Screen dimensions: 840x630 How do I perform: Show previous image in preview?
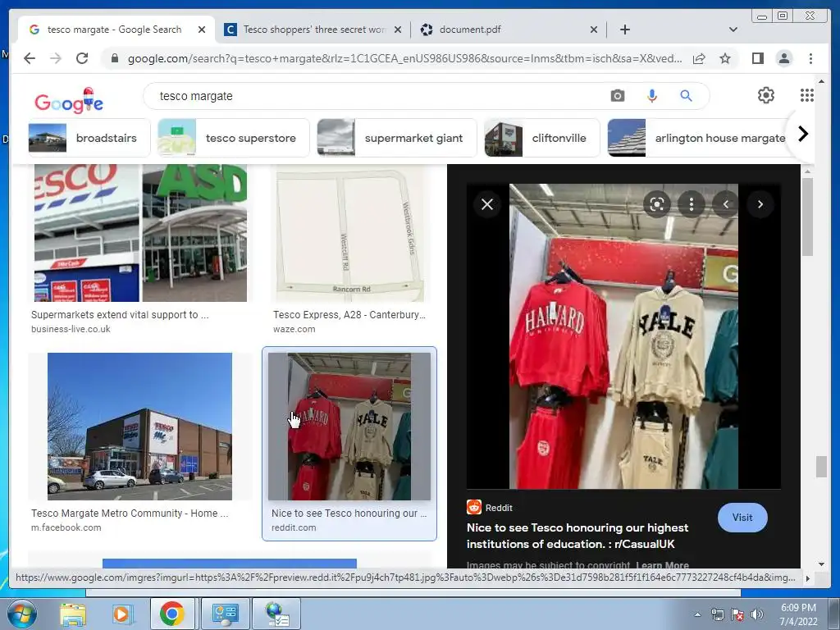[x=726, y=204]
